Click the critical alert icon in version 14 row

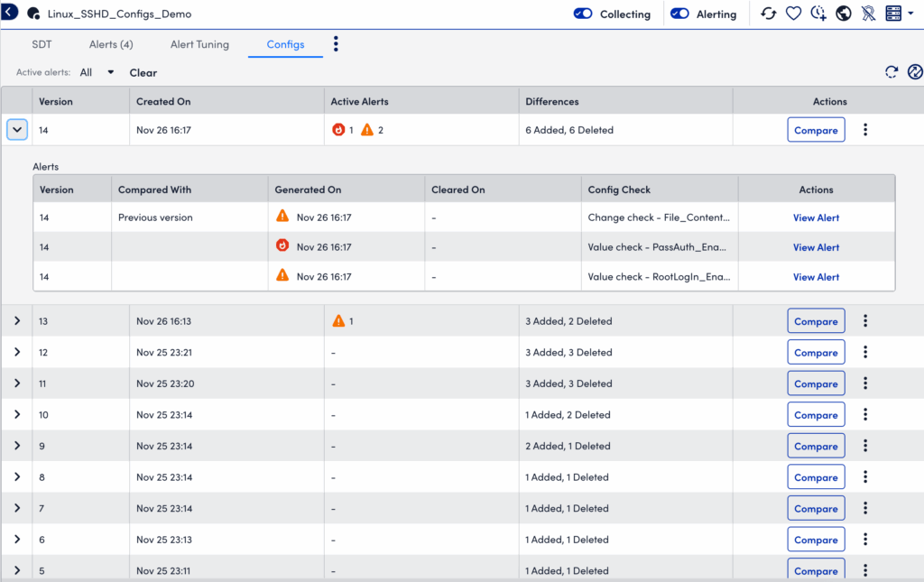338,130
